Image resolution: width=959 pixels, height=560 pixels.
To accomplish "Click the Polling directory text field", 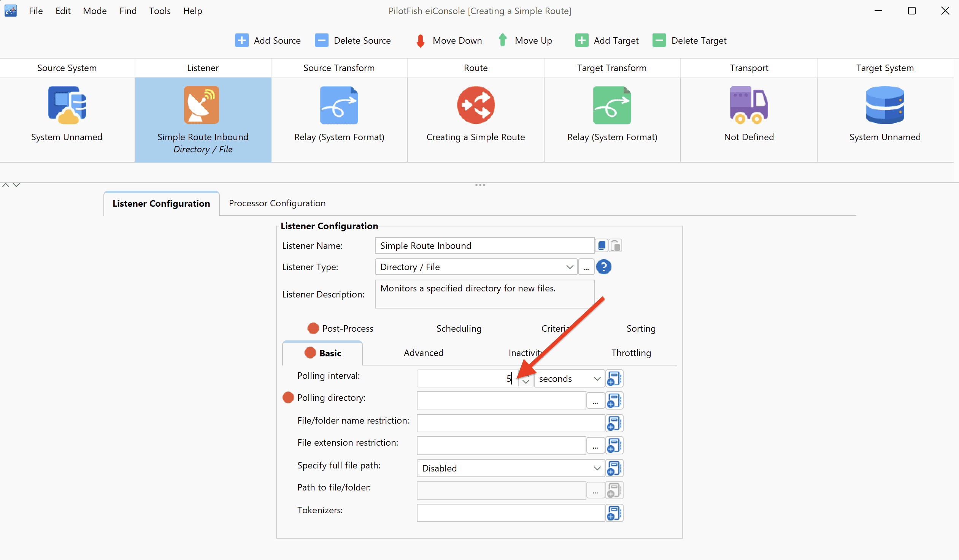I will click(501, 401).
